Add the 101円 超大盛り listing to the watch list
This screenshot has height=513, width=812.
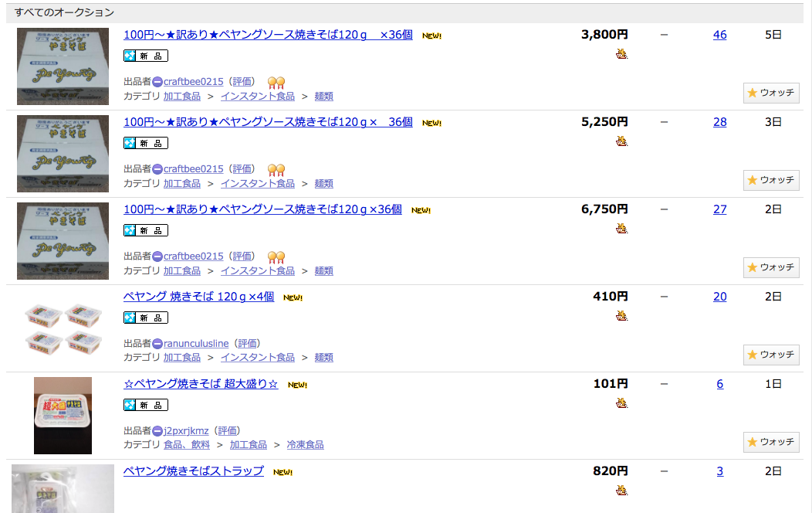771,442
